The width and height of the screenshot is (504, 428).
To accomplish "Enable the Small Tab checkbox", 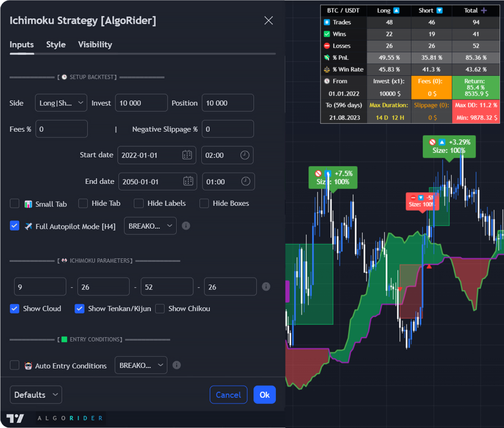I will (14, 203).
